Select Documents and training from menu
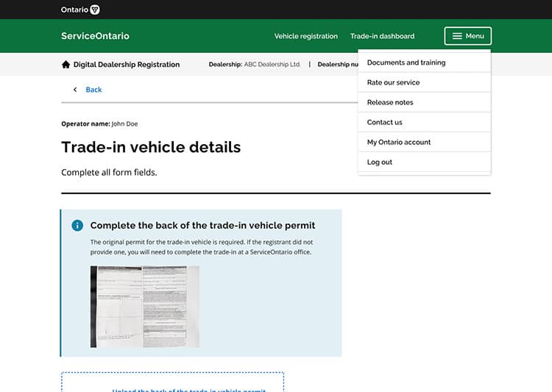Viewport: 552px width, 392px height. [x=406, y=63]
